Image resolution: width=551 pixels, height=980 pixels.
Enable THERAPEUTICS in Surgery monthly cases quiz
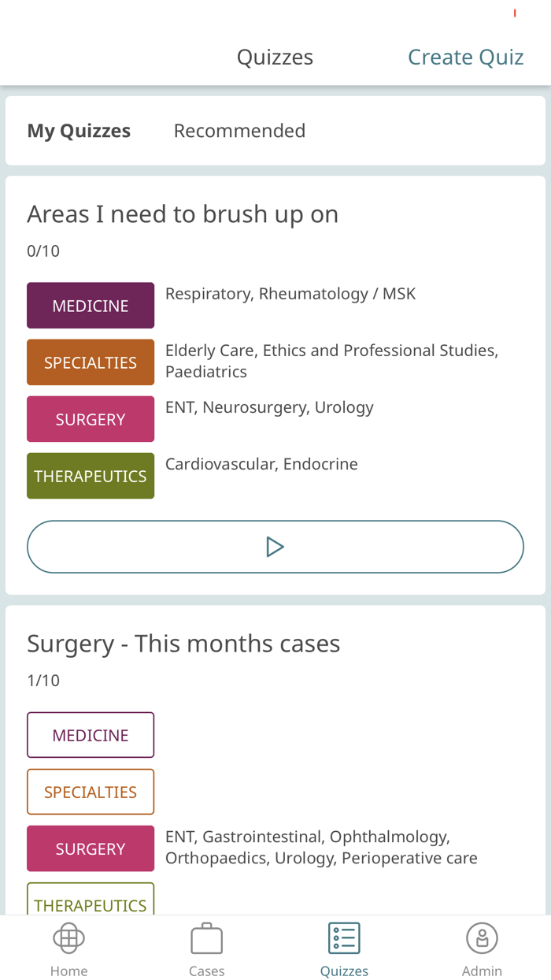[91, 900]
